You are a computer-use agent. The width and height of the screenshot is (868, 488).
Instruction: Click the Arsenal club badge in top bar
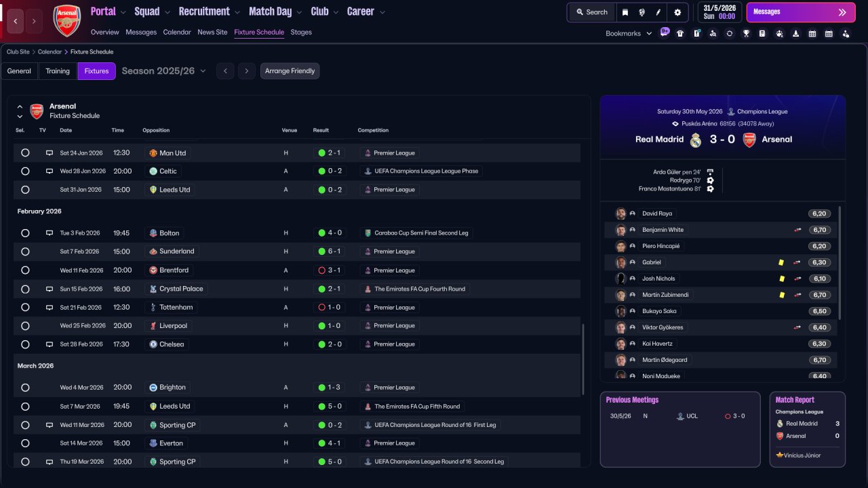(x=66, y=20)
